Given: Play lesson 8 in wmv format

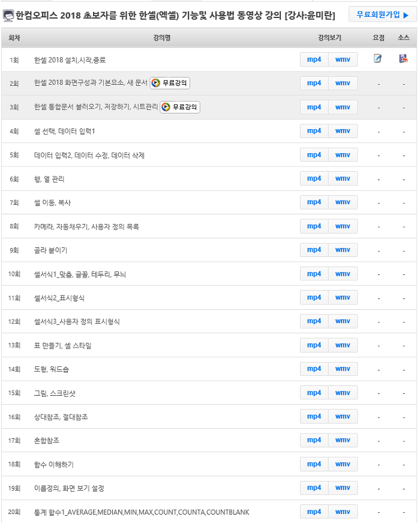Looking at the screenshot, I should point(343,226).
